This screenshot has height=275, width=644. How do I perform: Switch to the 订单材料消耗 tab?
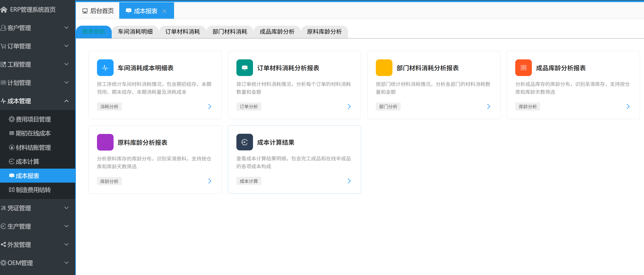point(183,32)
